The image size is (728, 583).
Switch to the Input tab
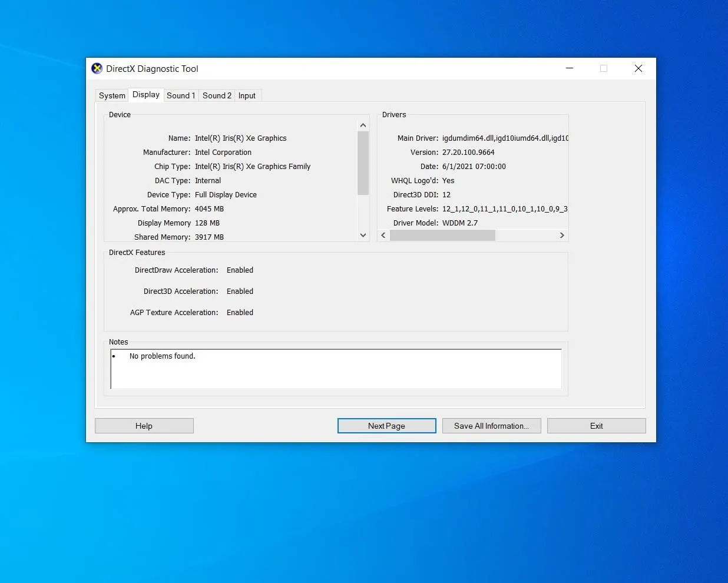[x=247, y=95]
